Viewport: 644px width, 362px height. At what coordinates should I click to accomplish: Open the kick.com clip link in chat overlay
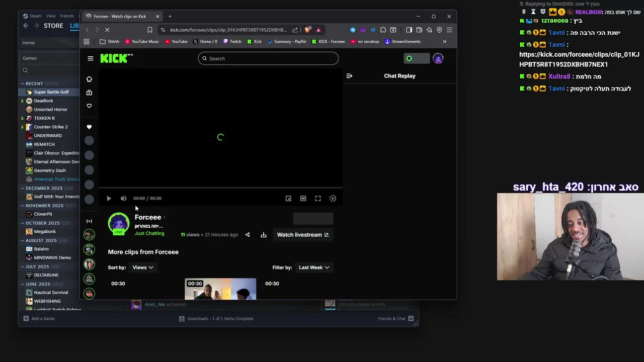click(579, 59)
